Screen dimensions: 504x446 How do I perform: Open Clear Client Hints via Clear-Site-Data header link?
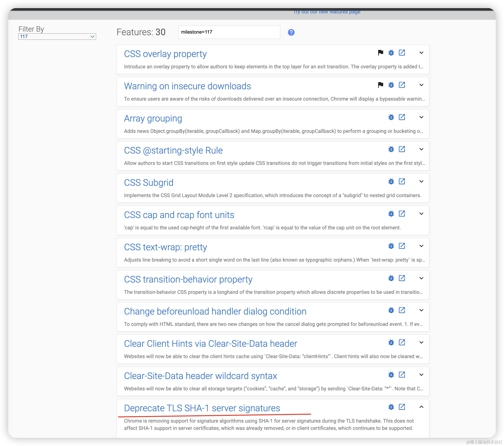point(210,344)
